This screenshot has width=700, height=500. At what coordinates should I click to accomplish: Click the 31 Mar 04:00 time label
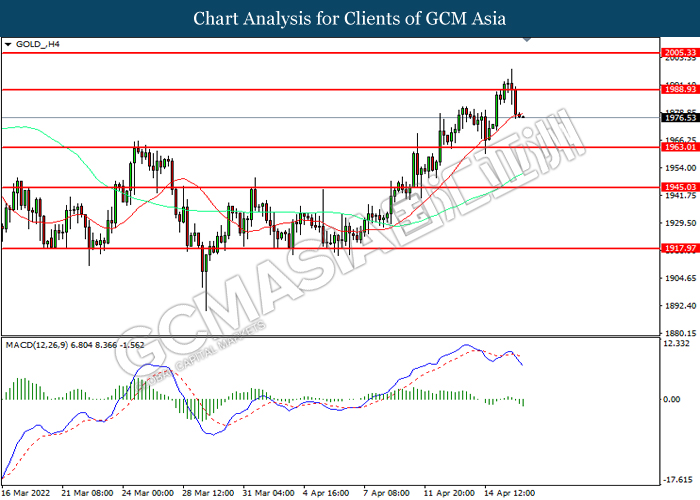point(268,493)
